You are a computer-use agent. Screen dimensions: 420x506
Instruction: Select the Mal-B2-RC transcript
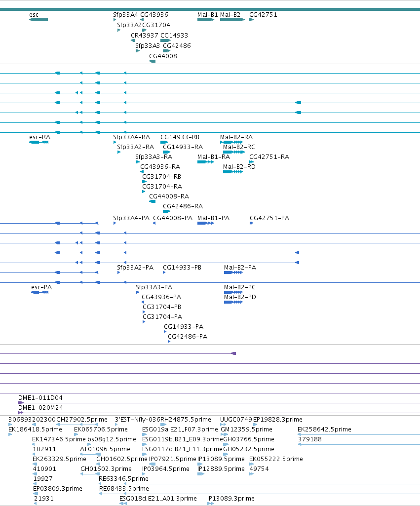click(x=239, y=147)
